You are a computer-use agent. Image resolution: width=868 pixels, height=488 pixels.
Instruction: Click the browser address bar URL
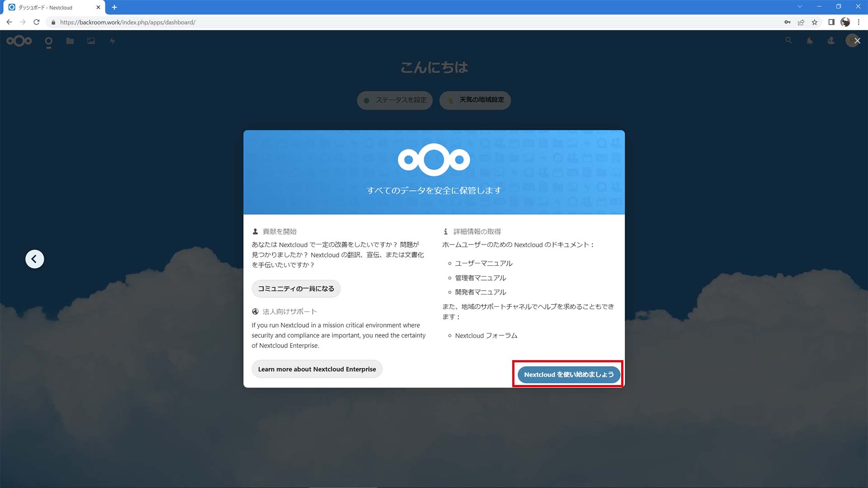pos(127,22)
